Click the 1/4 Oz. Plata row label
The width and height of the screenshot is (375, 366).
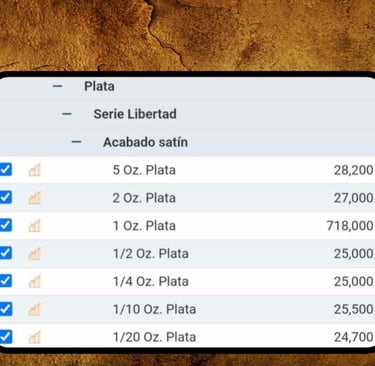tap(151, 282)
